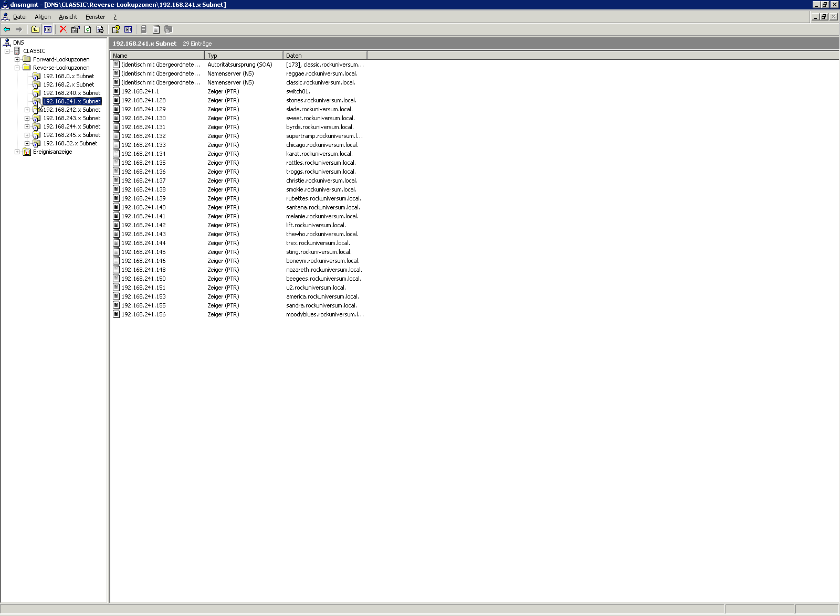This screenshot has height=616, width=840.
Task: Select the 192.168.241.140 record
Action: click(x=143, y=207)
